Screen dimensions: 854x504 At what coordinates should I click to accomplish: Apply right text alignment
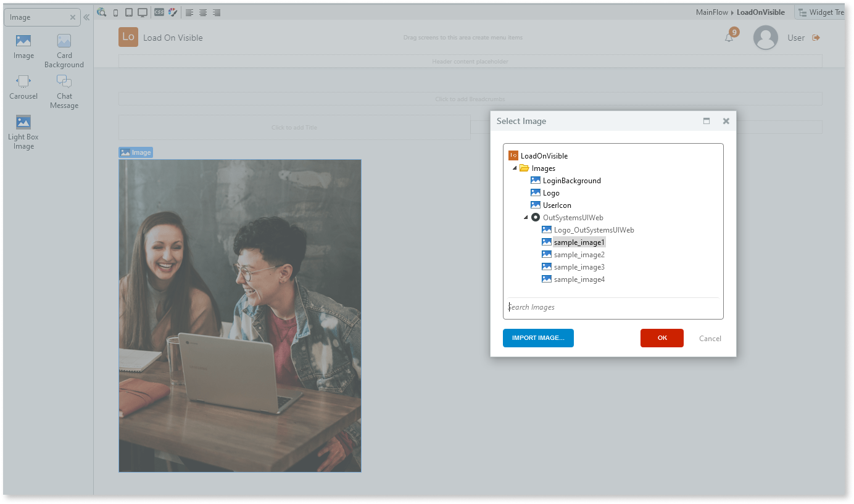pos(217,12)
